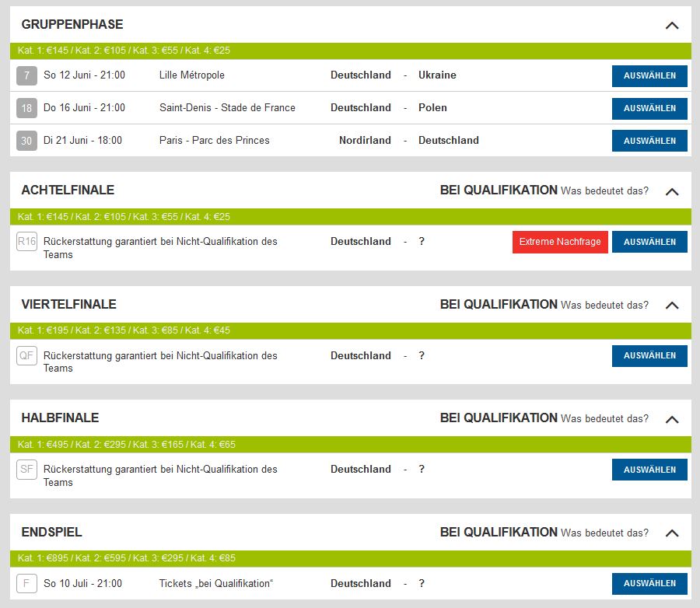Click the red Extreme Nachfrage label
This screenshot has height=608, width=700.
tap(560, 242)
